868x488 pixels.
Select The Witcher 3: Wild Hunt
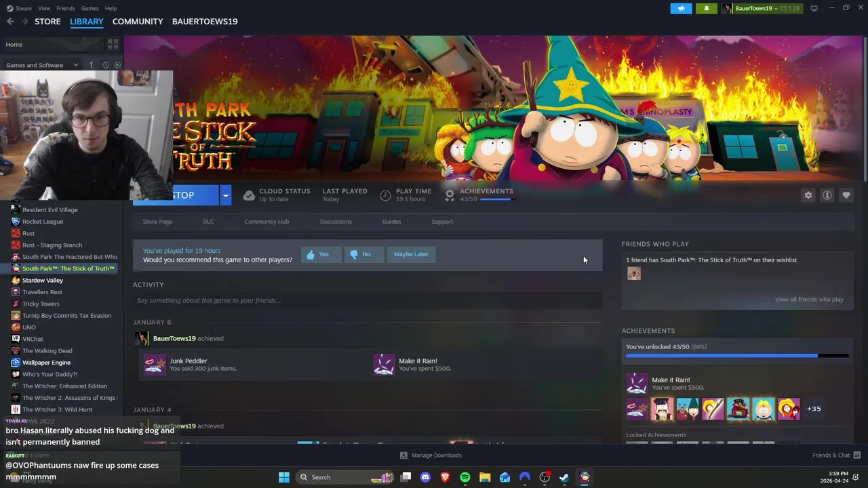coord(57,409)
